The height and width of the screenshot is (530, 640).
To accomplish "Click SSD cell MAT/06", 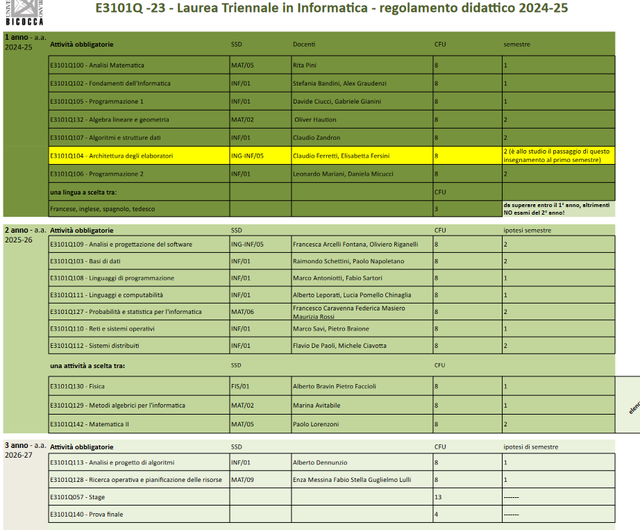I will [260, 312].
